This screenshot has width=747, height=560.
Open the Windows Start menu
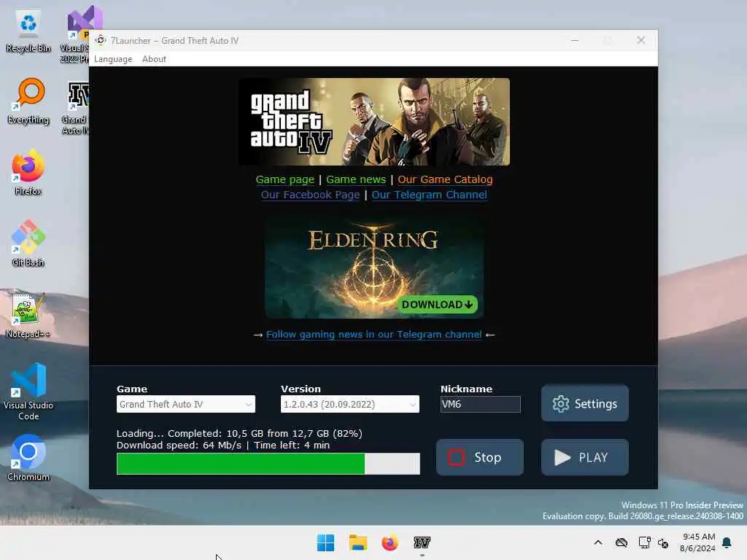[x=326, y=542]
